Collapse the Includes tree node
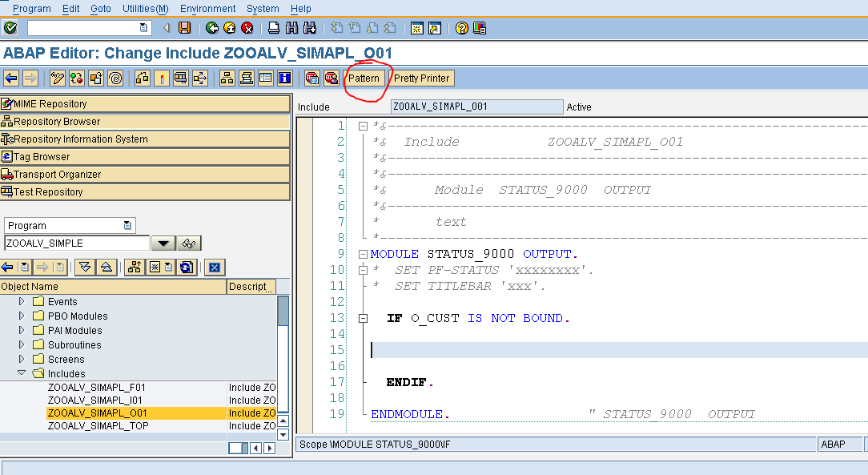868x475 pixels. [x=22, y=373]
